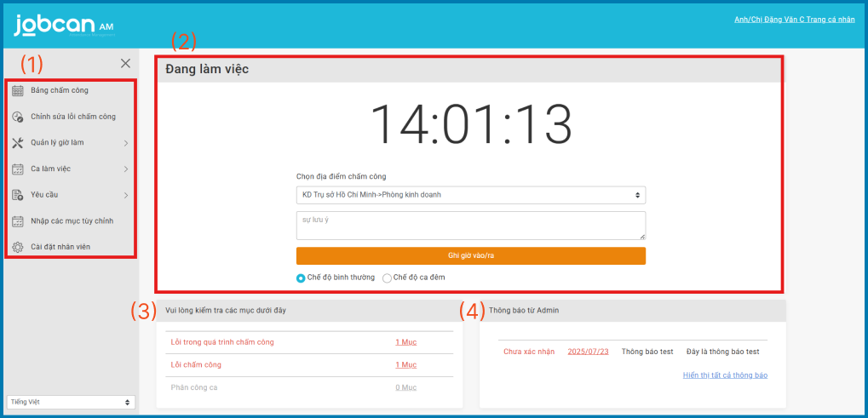
Task: Open Hiển thị tất cả thông báo link
Action: click(725, 375)
